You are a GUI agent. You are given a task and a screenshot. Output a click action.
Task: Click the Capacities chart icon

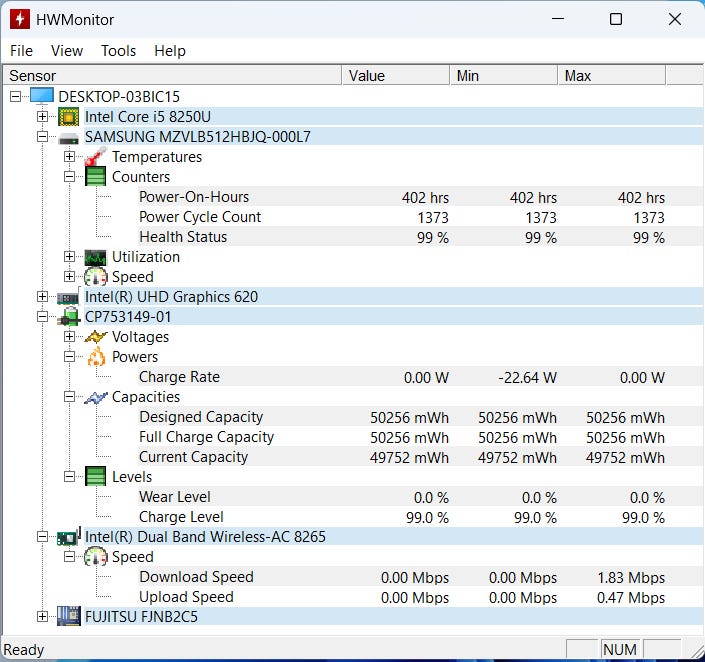coord(95,398)
